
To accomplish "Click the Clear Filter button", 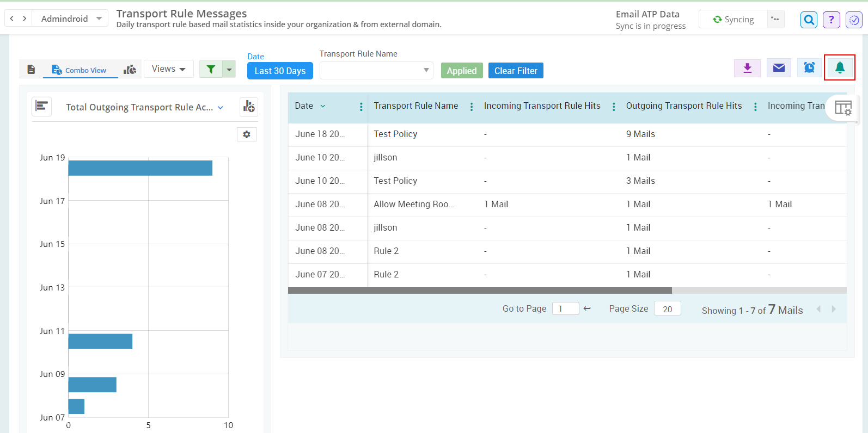I will tap(515, 71).
